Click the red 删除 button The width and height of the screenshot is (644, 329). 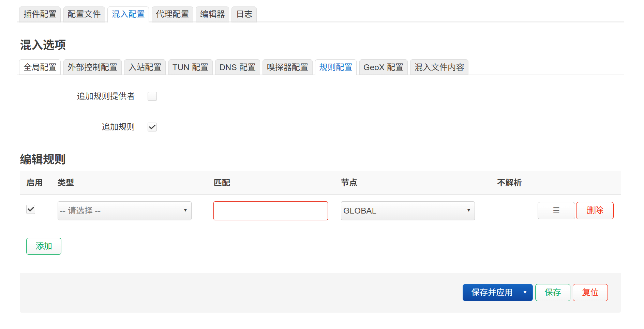click(x=595, y=210)
